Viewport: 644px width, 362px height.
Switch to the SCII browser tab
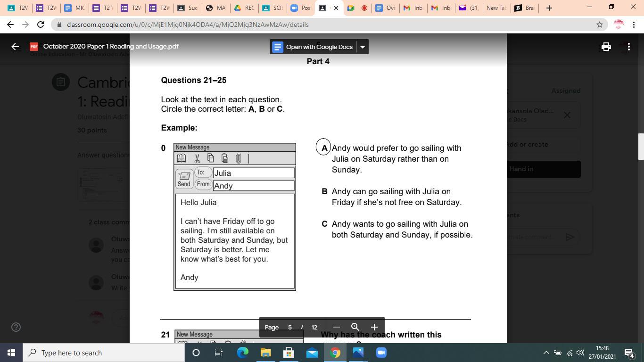272,8
